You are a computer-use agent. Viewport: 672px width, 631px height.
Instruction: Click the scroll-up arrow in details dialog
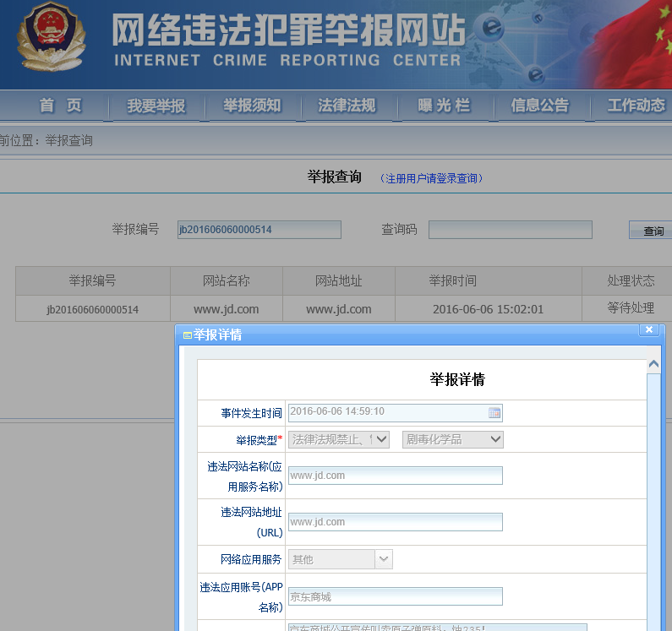tap(653, 364)
